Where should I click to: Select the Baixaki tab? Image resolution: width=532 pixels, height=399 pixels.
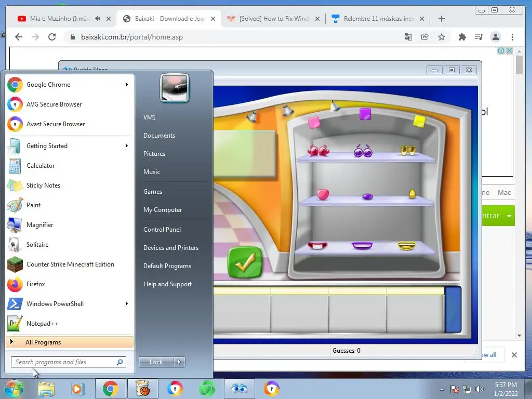[x=169, y=19]
